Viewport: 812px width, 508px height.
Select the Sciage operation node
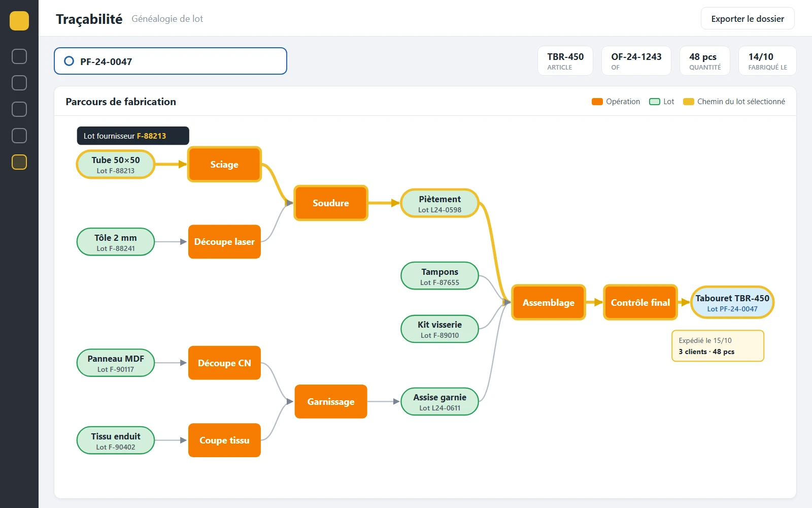pyautogui.click(x=224, y=164)
